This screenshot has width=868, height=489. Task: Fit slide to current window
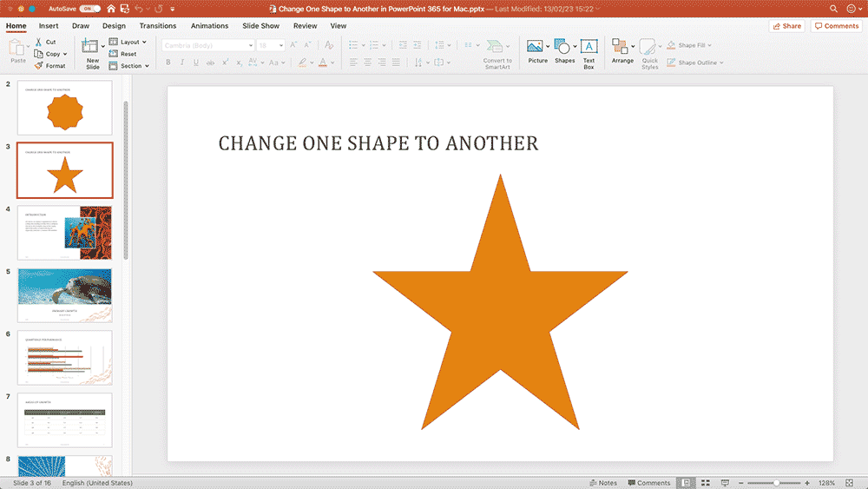pyautogui.click(x=851, y=483)
